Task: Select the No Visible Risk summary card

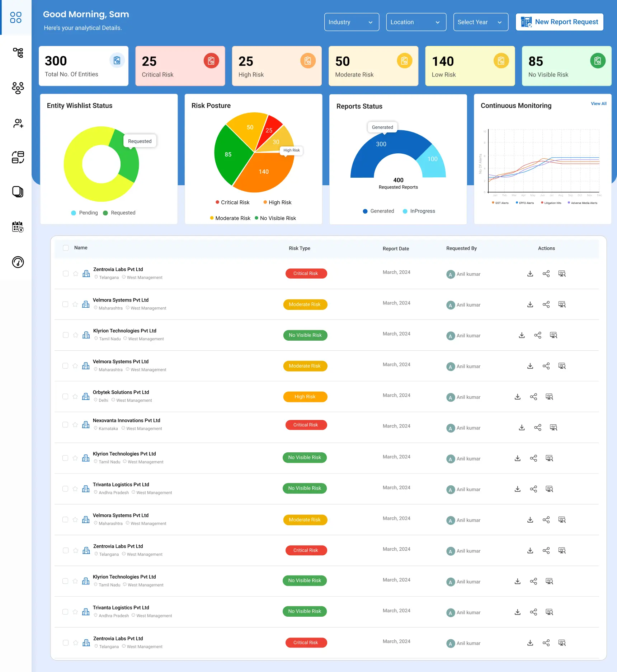Action: click(x=566, y=66)
